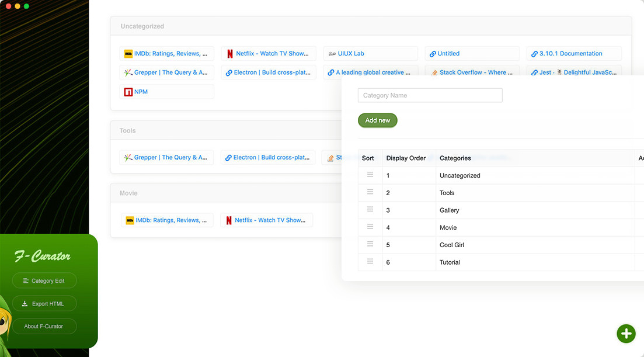644x357 pixels.
Task: Click drag handle for Movie row
Action: click(x=370, y=226)
